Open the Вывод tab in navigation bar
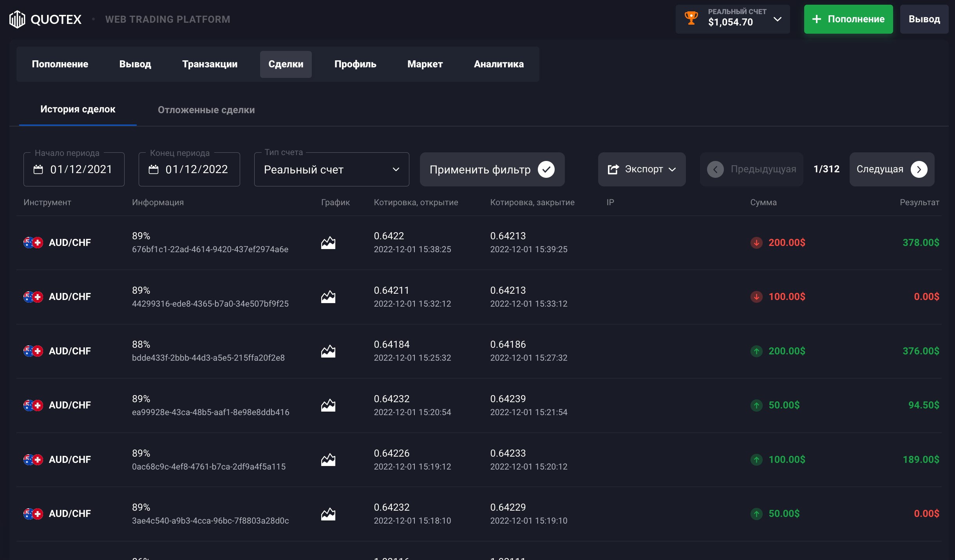This screenshot has height=560, width=955. click(135, 64)
